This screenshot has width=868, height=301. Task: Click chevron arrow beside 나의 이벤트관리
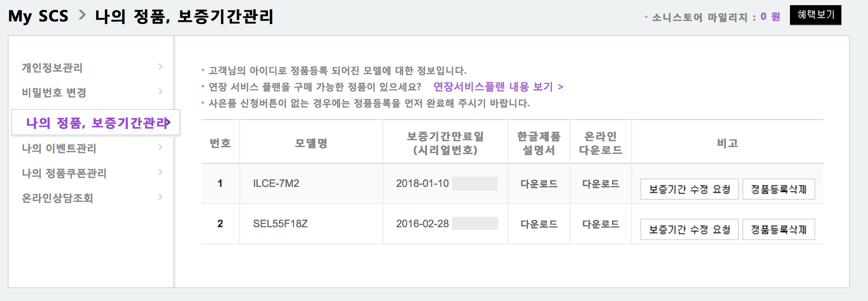click(160, 147)
